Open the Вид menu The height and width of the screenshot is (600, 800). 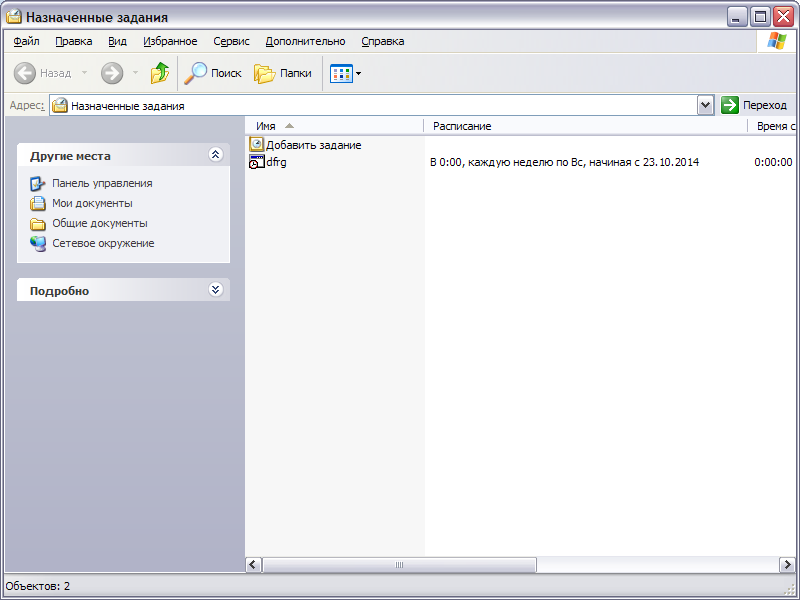point(117,41)
